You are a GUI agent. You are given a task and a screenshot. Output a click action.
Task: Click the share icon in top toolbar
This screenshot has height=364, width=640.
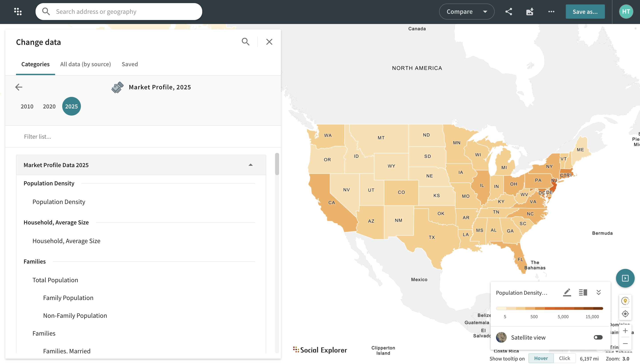(x=508, y=12)
